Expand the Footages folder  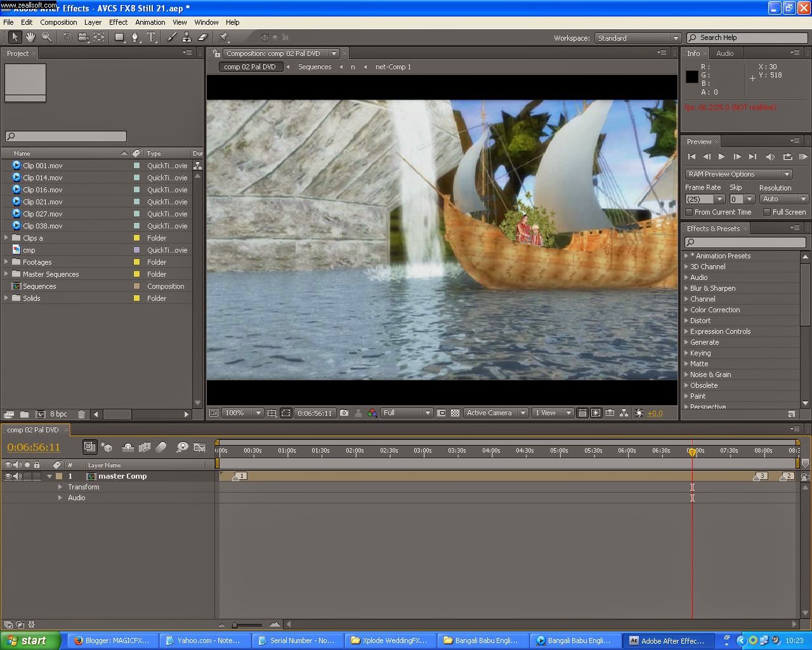6,262
